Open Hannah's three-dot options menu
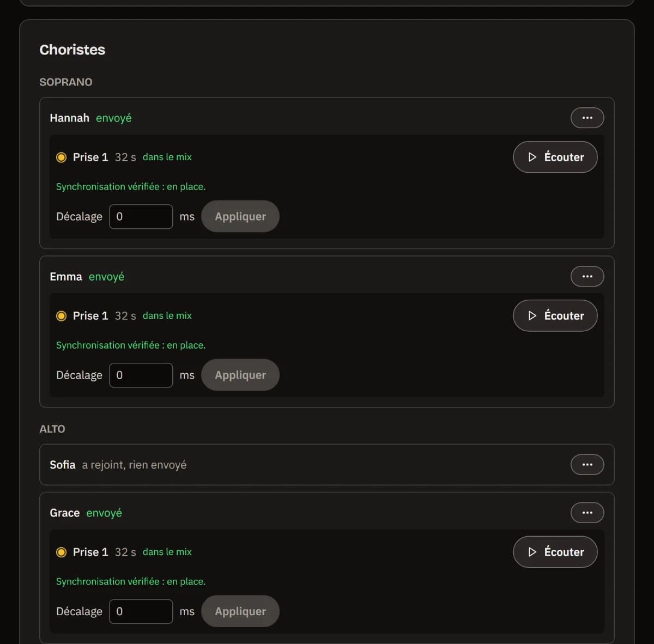 click(587, 118)
